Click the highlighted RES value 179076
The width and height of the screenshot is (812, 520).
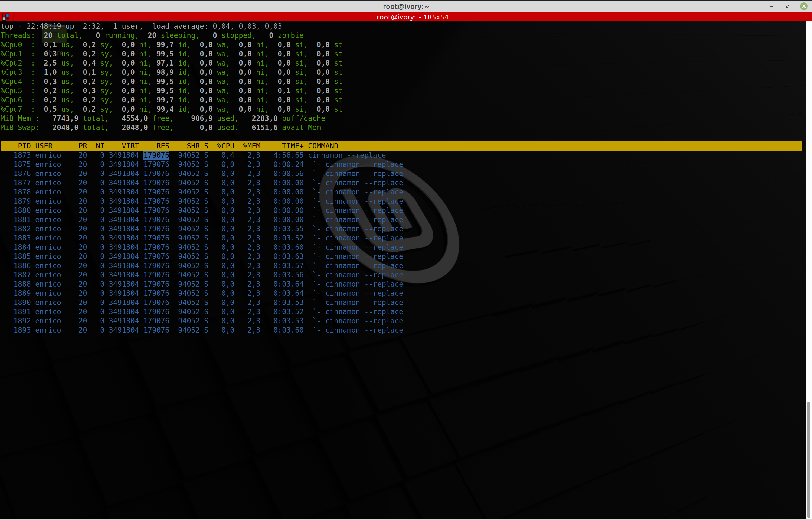pos(156,155)
